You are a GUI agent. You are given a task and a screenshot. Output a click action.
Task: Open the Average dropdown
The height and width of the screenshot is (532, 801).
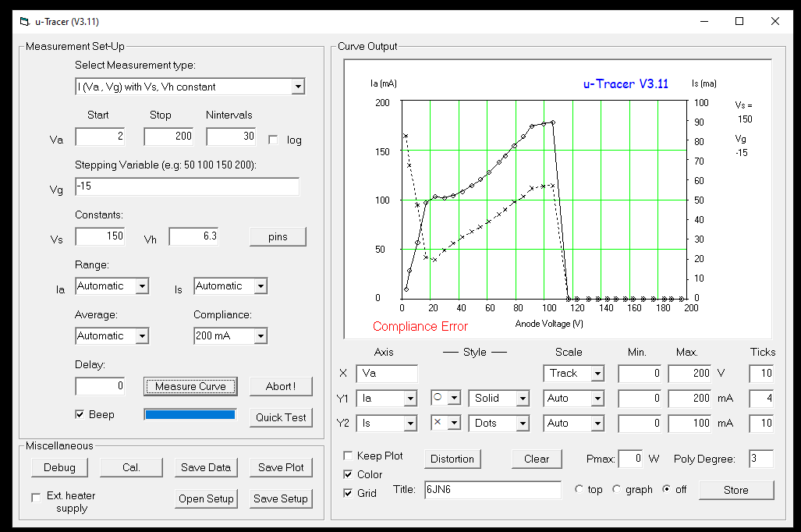coord(143,335)
